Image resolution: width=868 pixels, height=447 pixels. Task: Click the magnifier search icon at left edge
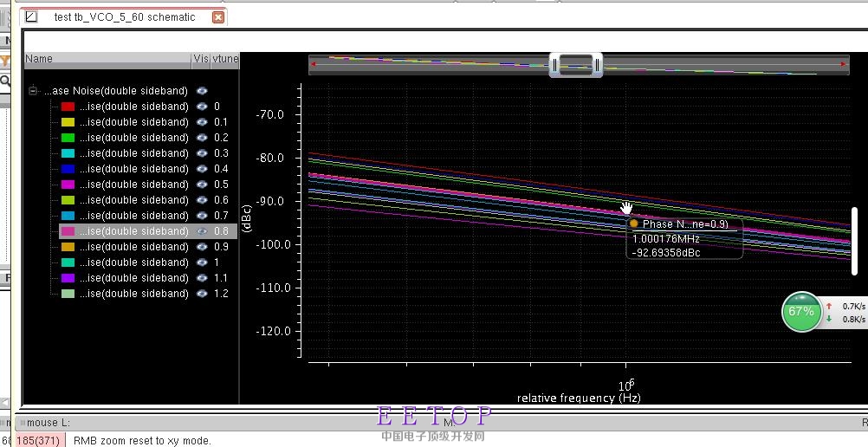point(5,81)
